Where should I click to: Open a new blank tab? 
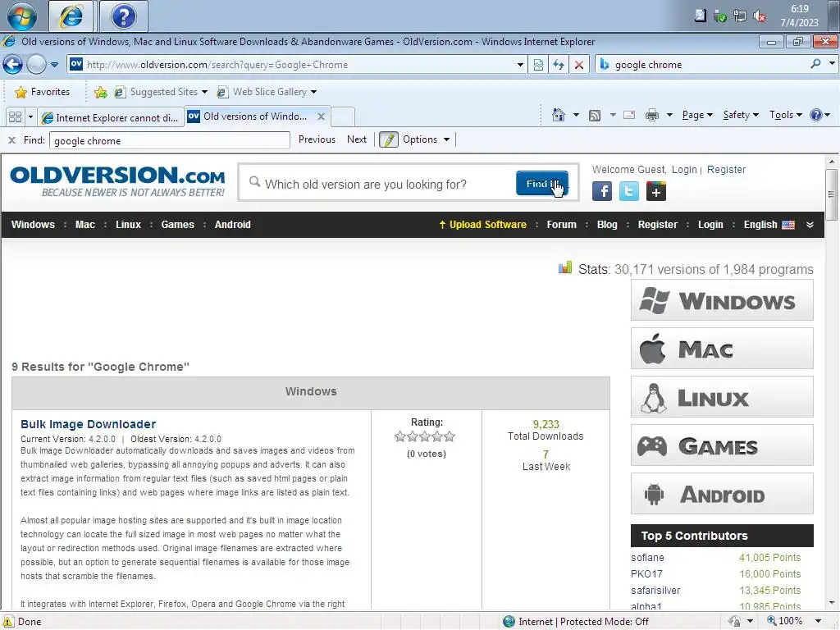(x=343, y=116)
